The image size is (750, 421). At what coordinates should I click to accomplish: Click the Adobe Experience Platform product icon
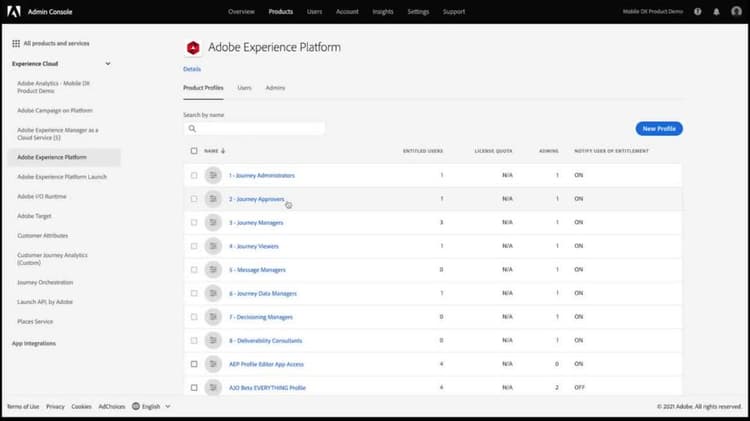193,48
